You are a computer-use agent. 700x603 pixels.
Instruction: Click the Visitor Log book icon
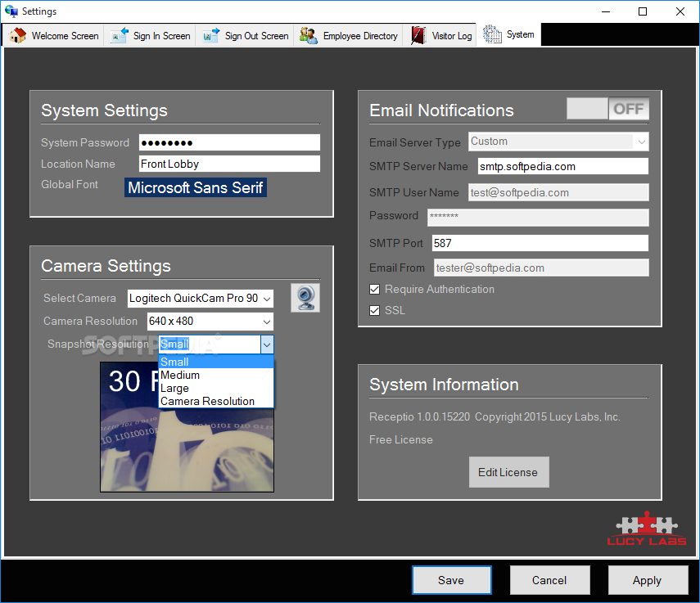pos(418,35)
